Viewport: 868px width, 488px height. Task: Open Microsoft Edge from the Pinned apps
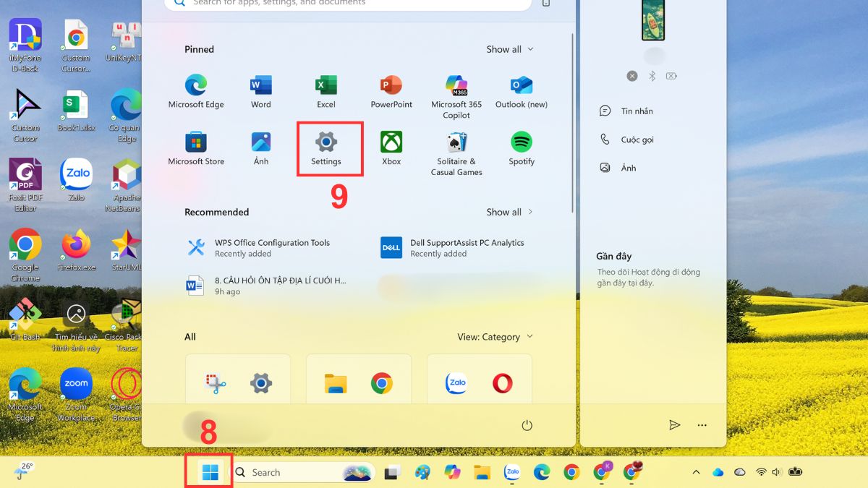point(196,92)
